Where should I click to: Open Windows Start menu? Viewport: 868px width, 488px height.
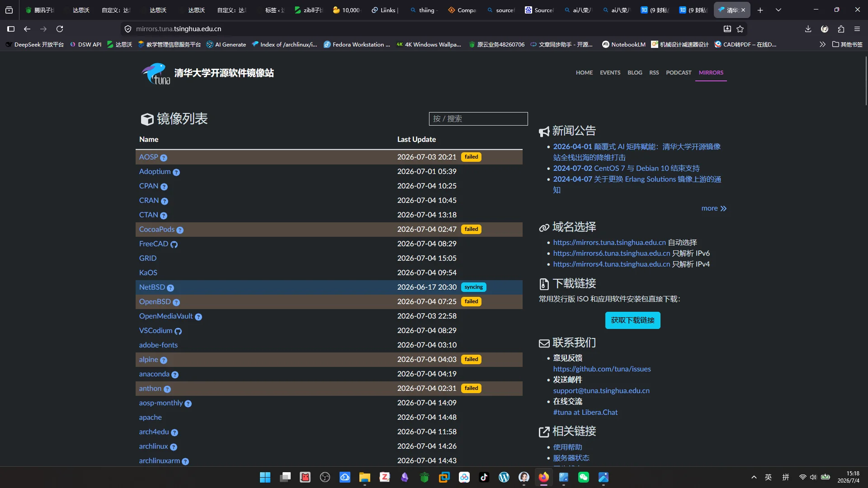(x=265, y=477)
